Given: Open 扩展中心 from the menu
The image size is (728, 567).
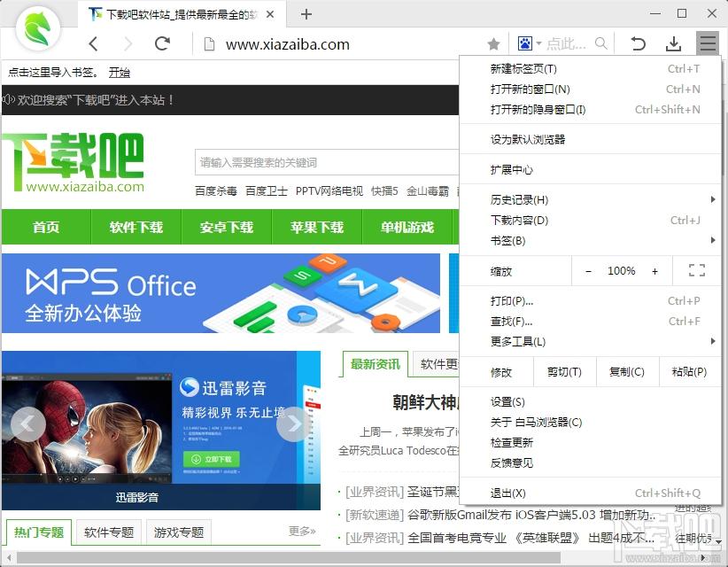Looking at the screenshot, I should coord(590,170).
